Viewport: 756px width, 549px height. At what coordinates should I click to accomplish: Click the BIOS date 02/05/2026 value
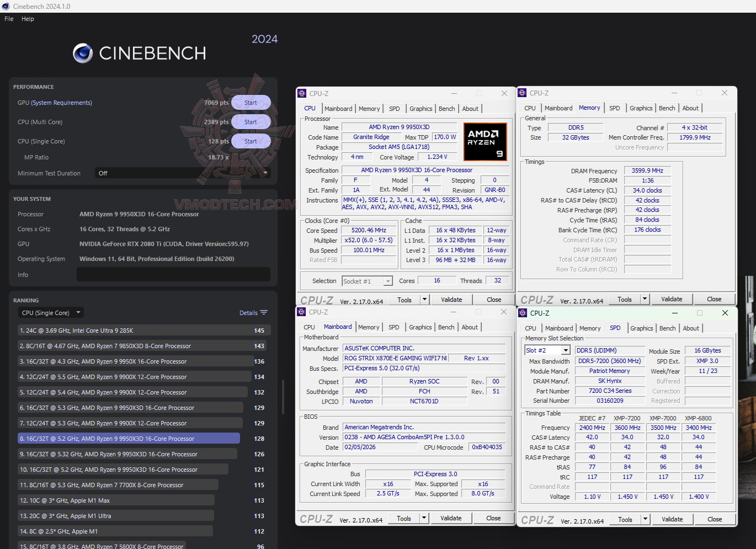tap(380, 447)
